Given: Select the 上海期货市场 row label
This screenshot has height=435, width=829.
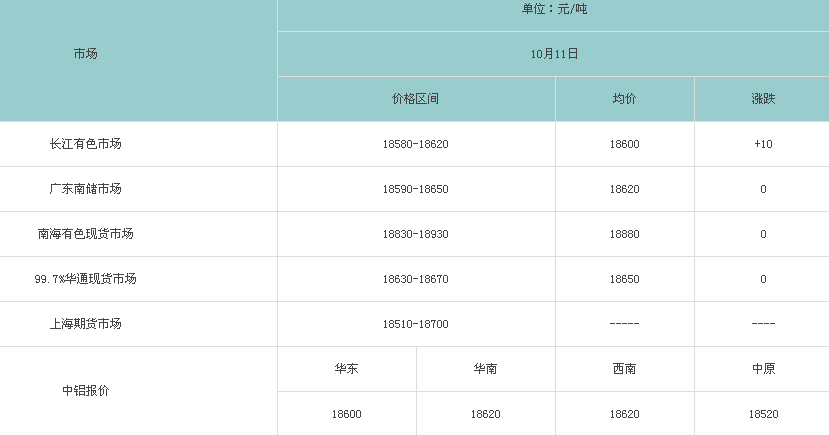Looking at the screenshot, I should (x=85, y=324).
